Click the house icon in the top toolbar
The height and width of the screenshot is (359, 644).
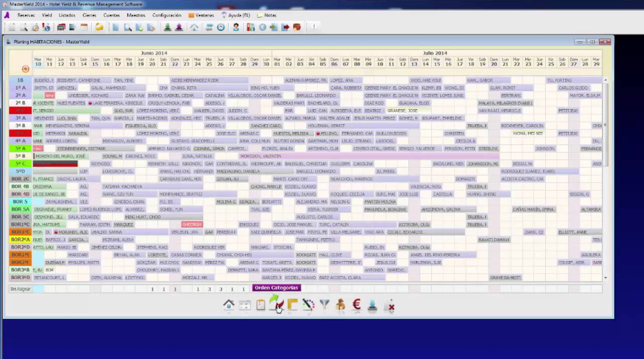pyautogui.click(x=194, y=27)
